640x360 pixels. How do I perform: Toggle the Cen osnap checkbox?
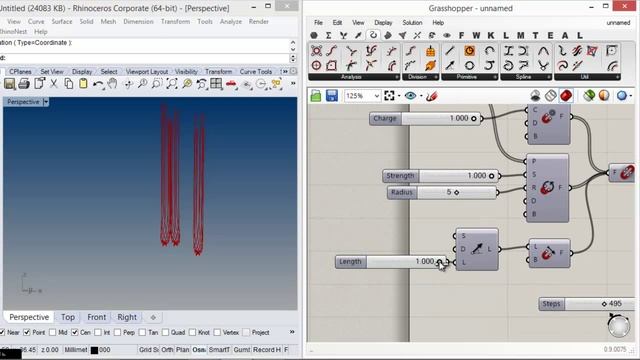coord(75,332)
